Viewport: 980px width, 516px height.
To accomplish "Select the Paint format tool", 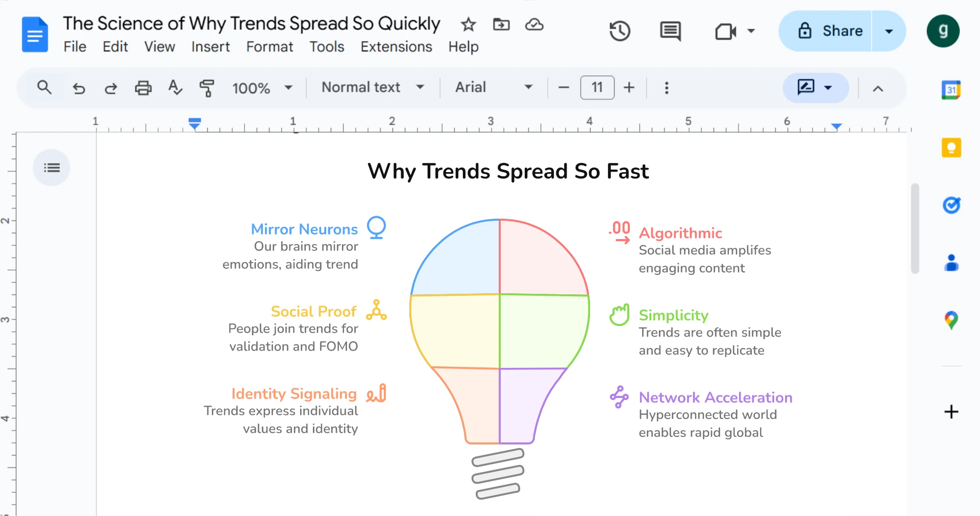I will pos(207,88).
